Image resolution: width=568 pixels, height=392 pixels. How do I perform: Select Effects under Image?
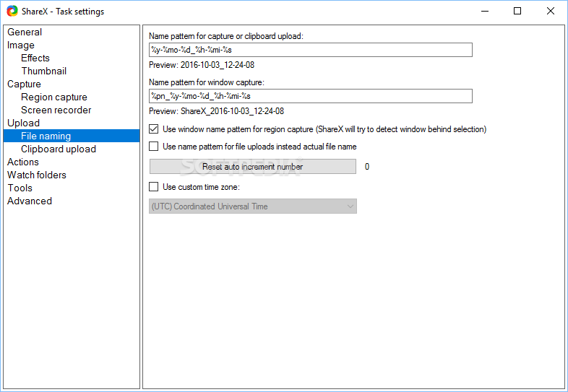[35, 58]
